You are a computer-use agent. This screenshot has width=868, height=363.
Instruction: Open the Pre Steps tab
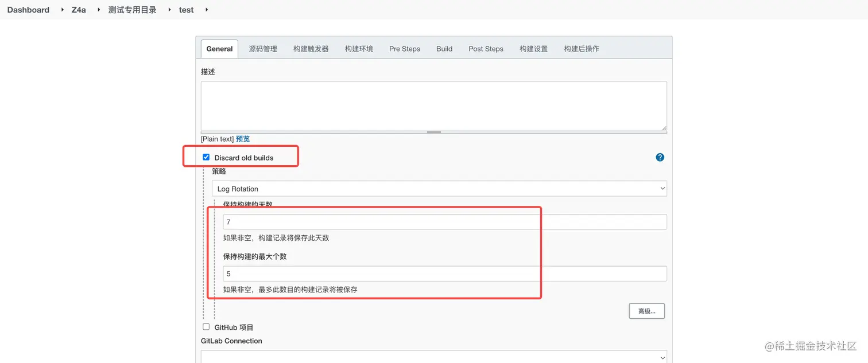405,49
